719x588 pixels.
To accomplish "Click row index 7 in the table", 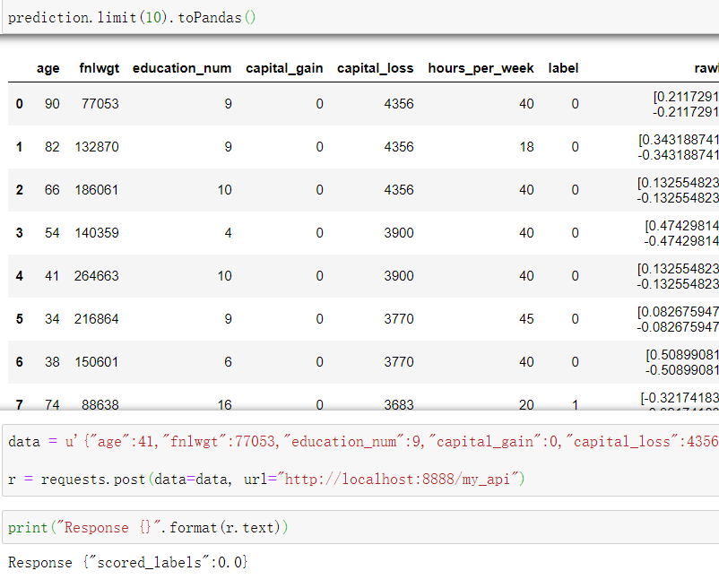I will pyautogui.click(x=19, y=404).
